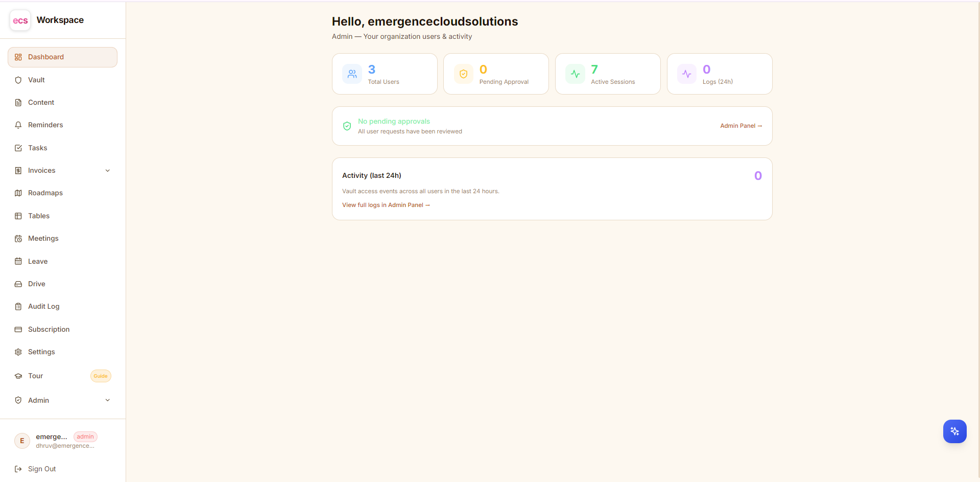Open the floating AI assistant sparkle button
The image size is (980, 482).
[x=954, y=431]
